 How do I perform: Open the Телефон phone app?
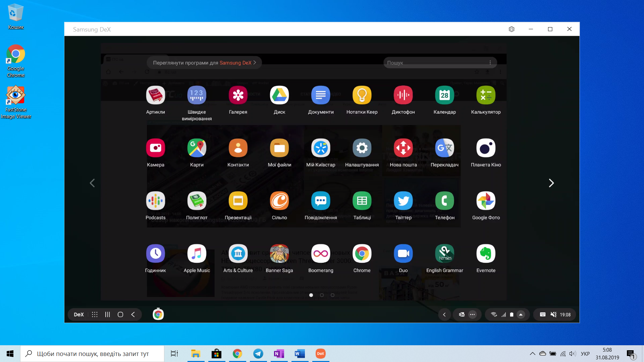pyautogui.click(x=444, y=201)
